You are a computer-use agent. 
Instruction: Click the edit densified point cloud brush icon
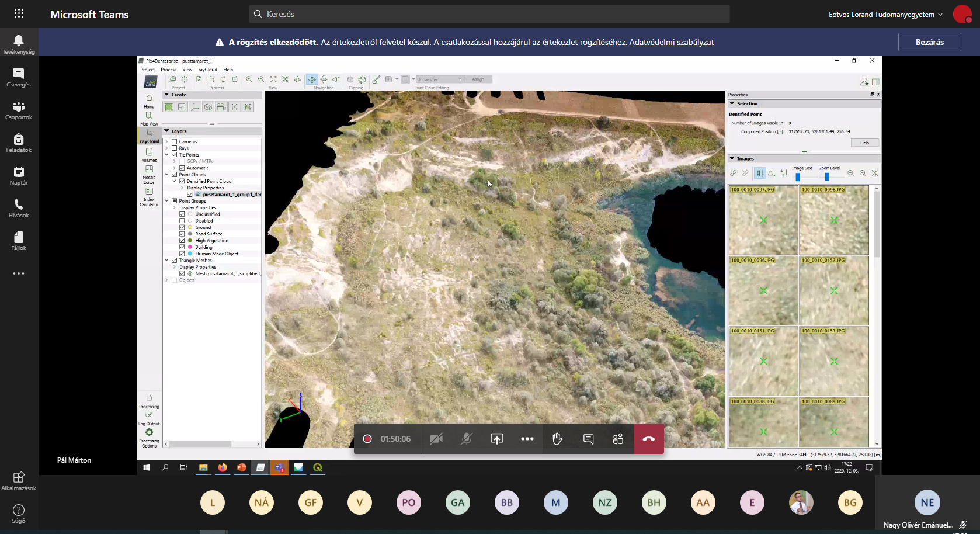[376, 79]
